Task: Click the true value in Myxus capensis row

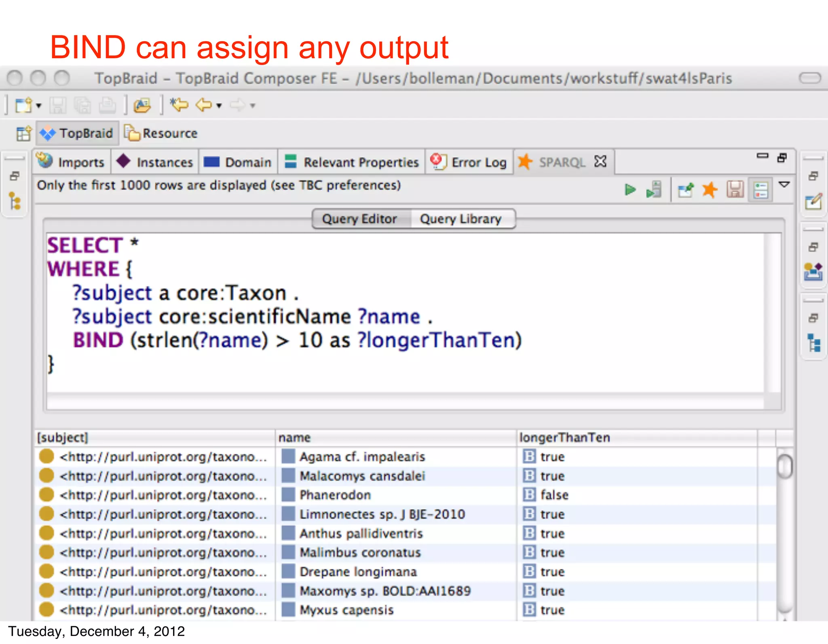Action: (x=552, y=610)
